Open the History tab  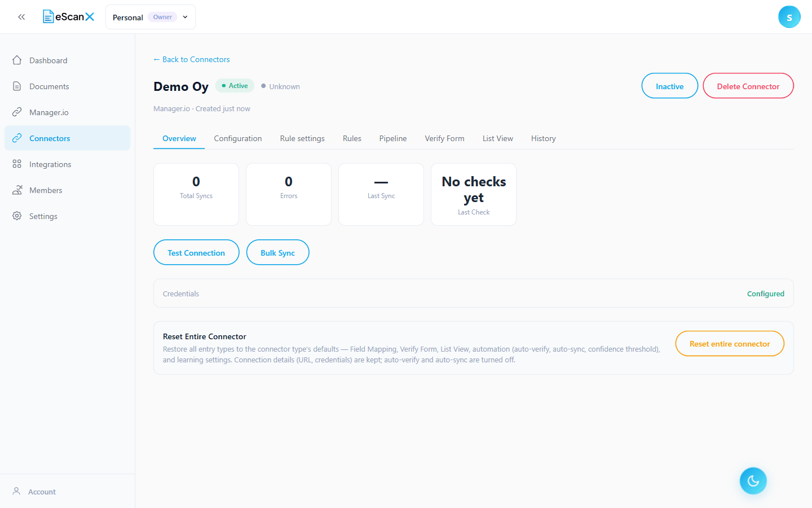pos(544,138)
